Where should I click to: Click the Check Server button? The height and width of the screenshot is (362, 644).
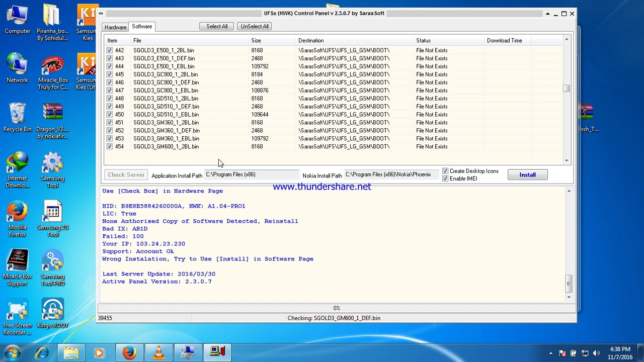tap(126, 174)
